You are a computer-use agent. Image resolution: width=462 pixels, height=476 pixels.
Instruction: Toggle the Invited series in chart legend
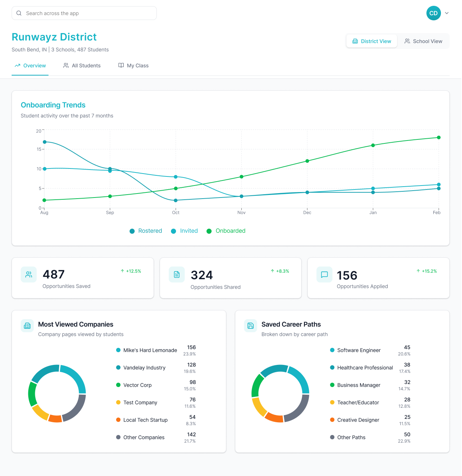[x=184, y=231]
